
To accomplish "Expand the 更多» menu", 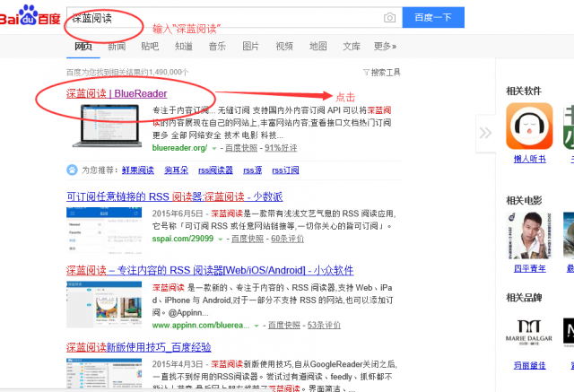I will tap(385, 47).
